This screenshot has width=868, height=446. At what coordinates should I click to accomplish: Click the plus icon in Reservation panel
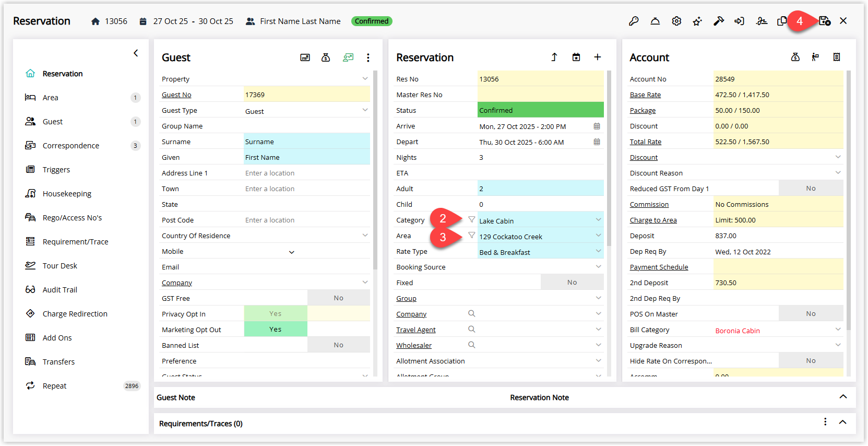point(598,57)
